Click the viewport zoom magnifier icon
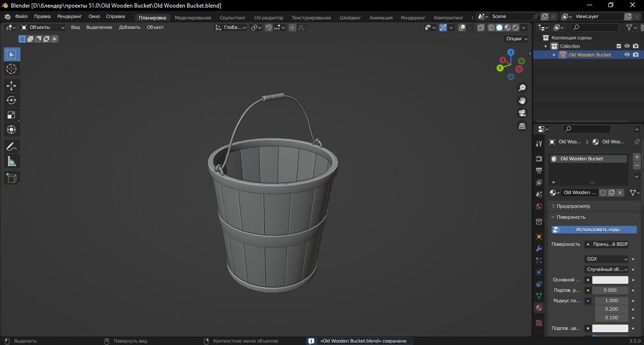 pyautogui.click(x=522, y=88)
